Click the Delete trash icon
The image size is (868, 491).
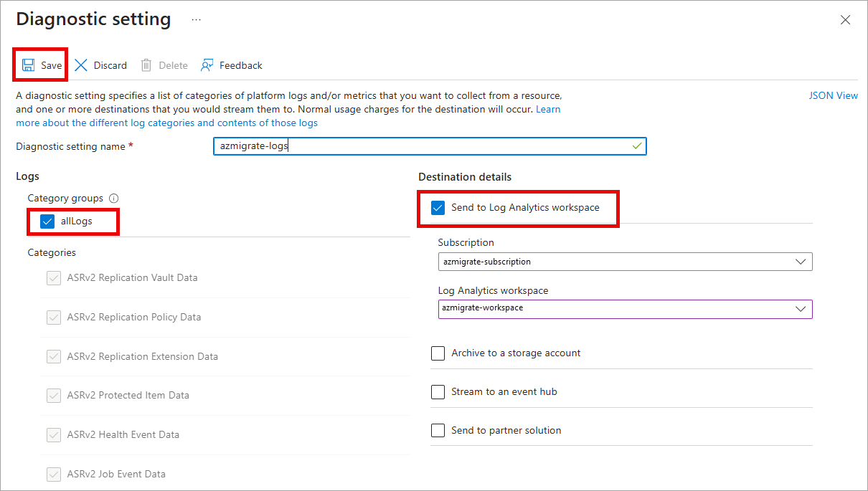coord(146,65)
